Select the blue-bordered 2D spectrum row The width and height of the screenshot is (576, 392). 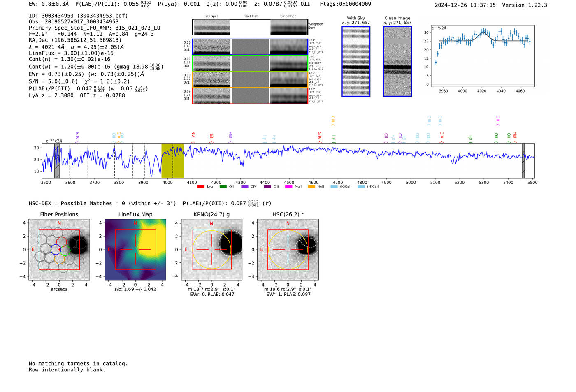point(250,47)
